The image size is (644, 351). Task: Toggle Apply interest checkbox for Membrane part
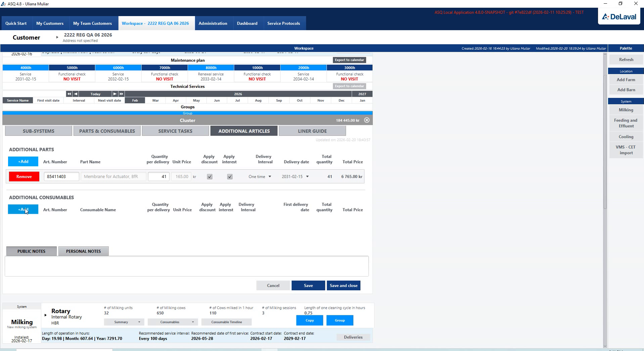[x=230, y=177]
